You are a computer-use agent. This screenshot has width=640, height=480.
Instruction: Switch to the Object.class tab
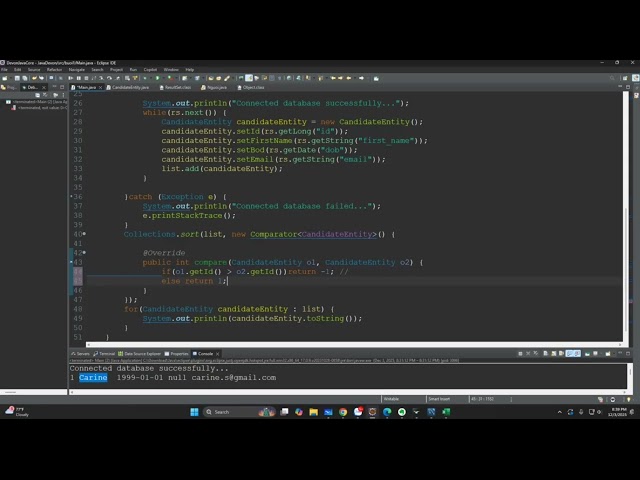[x=251, y=87]
